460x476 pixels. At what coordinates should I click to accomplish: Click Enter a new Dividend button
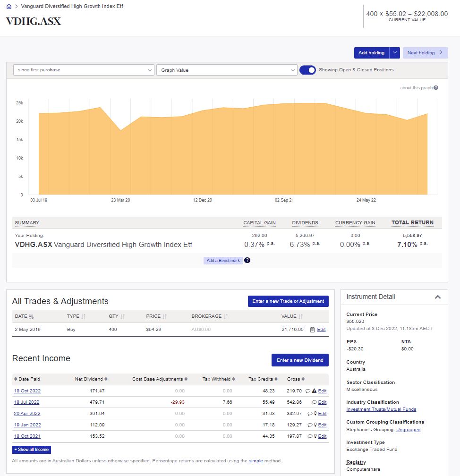click(x=300, y=360)
